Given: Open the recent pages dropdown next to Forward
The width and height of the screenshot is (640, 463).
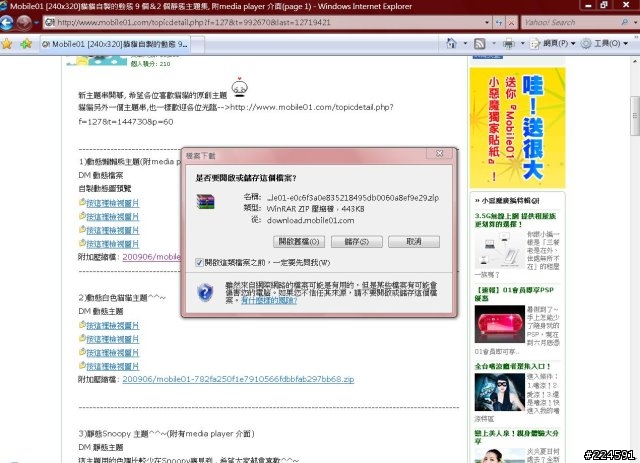Looking at the screenshot, I should (x=36, y=22).
